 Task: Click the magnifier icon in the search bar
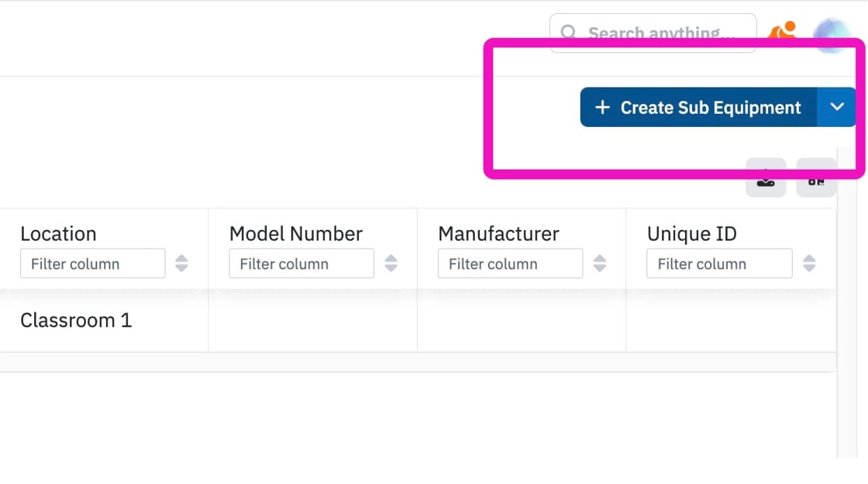(x=569, y=32)
